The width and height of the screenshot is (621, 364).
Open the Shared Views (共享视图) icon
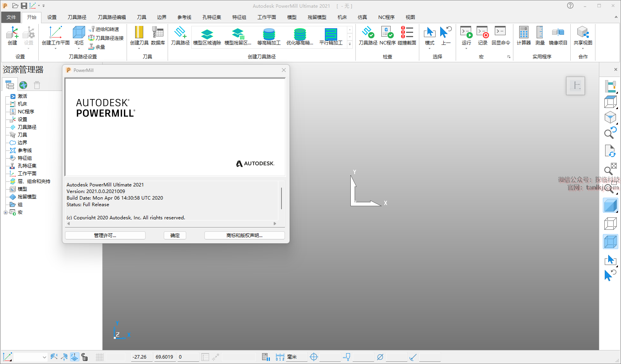583,35
